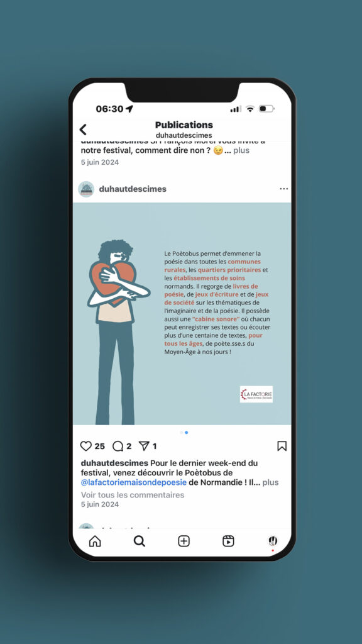Tap the La Factorie logo in image
This screenshot has height=644, width=362.
(x=256, y=394)
